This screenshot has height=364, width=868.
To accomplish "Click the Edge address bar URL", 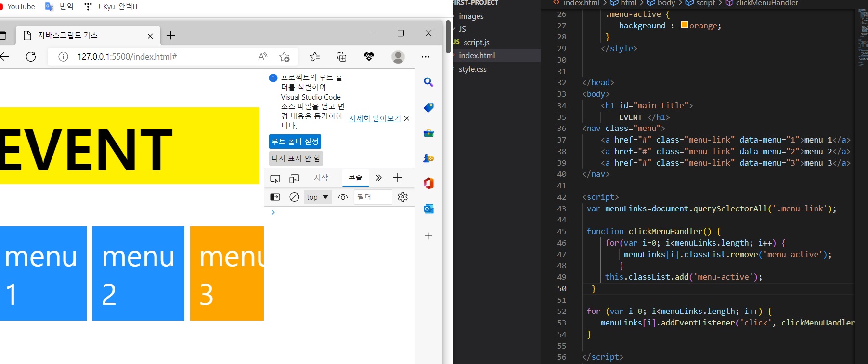I will pos(127,57).
